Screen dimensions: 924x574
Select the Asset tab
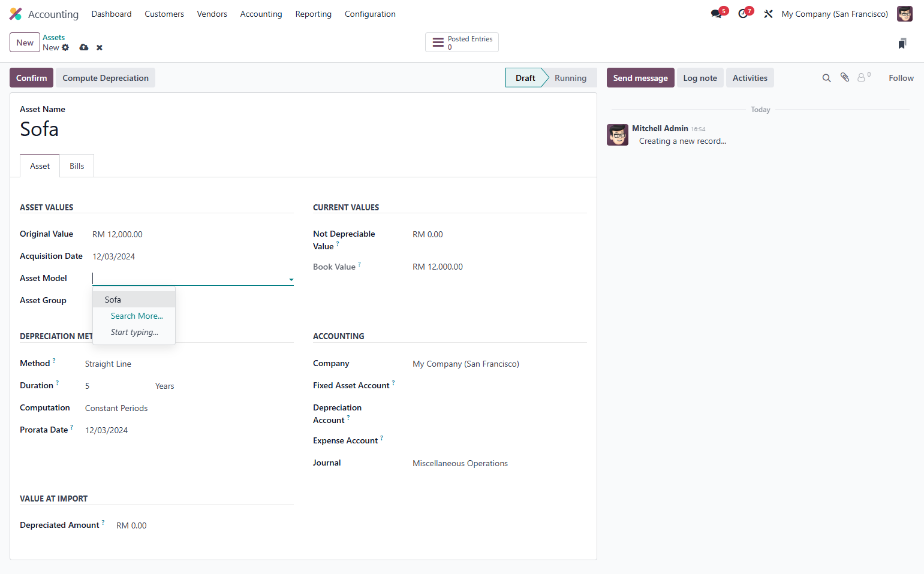coord(40,166)
